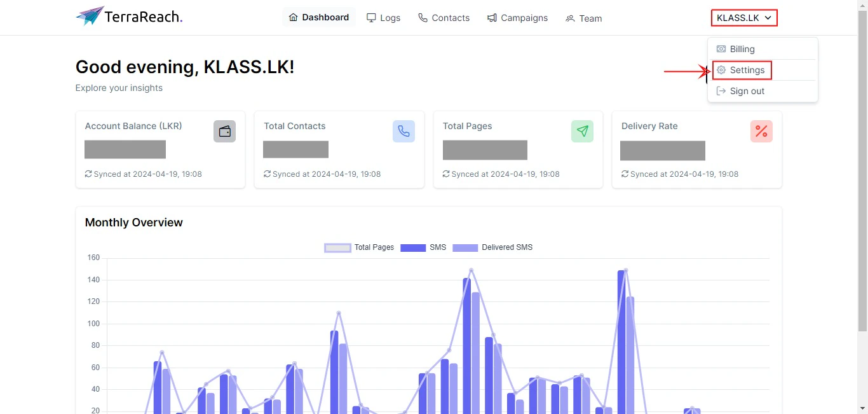This screenshot has height=414, width=868.
Task: Click the vertical page scrollbar thumb
Action: [x=862, y=170]
